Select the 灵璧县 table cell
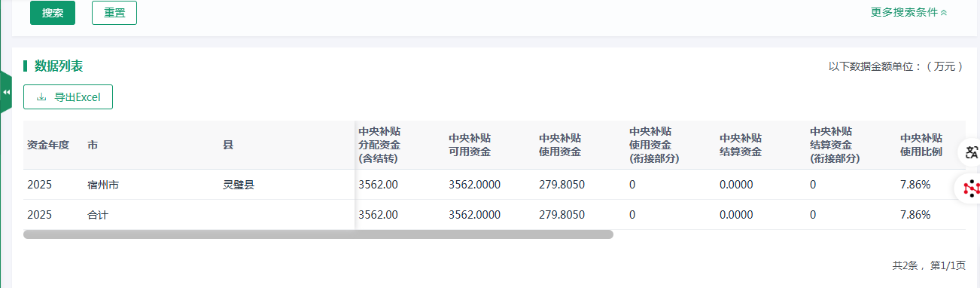Screen dimensions: 980x288 tap(239, 185)
